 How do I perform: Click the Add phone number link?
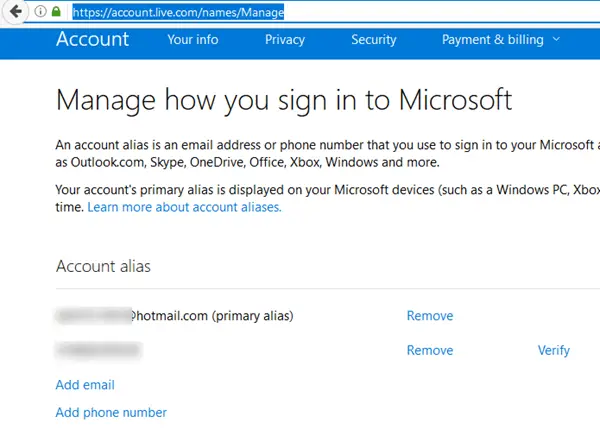(x=111, y=412)
